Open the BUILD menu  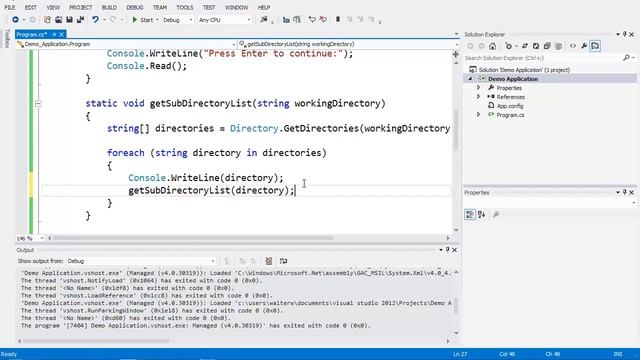(109, 7)
